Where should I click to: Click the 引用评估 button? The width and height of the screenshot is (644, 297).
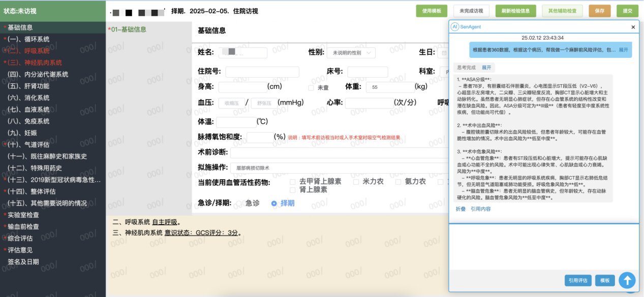(x=578, y=280)
